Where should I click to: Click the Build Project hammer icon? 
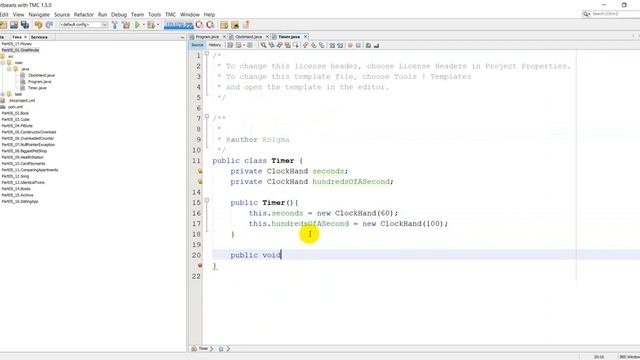tap(115, 25)
